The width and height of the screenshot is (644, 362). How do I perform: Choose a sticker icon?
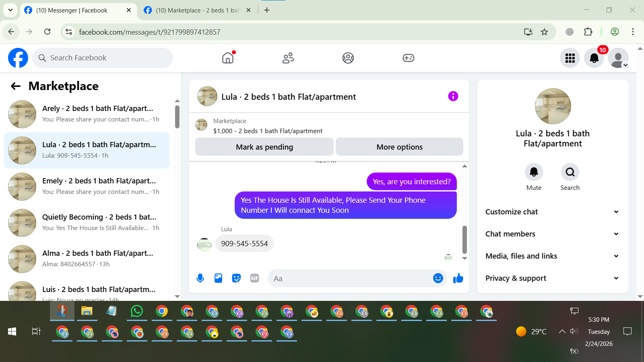tap(236, 278)
